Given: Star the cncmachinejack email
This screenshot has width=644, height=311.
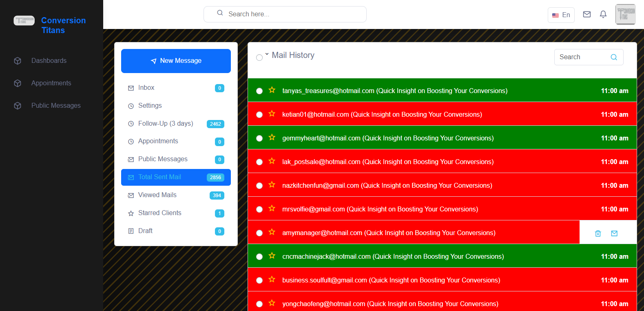Looking at the screenshot, I should [x=272, y=256].
